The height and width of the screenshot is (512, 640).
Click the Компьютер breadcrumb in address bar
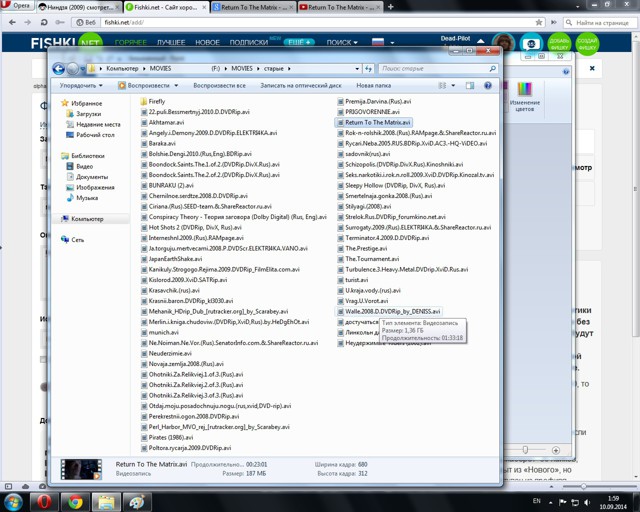click(122, 69)
